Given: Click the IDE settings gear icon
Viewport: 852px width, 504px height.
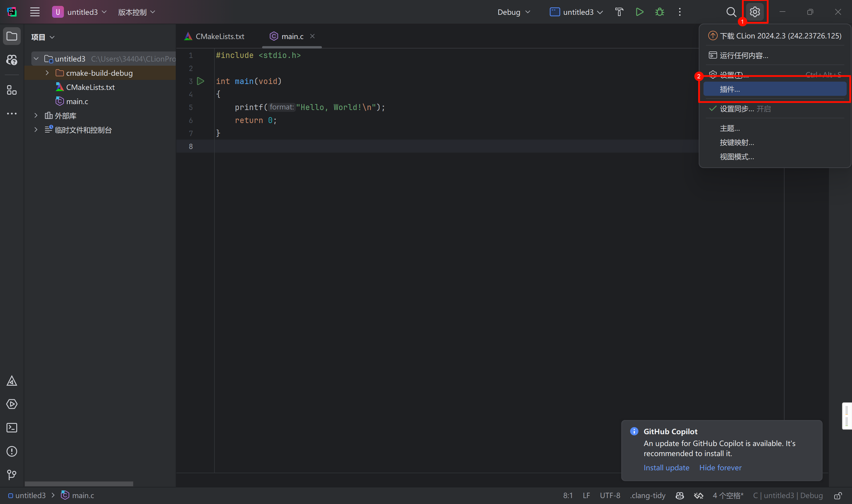Looking at the screenshot, I should point(755,12).
